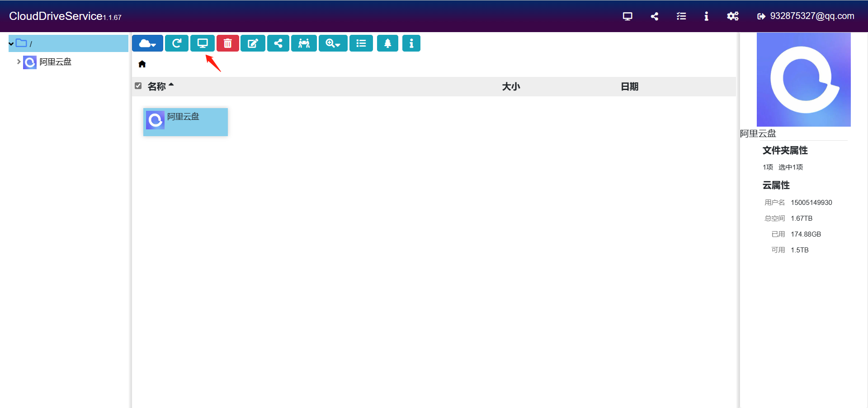
Task: Click the 文件夹属性 heading
Action: (x=785, y=150)
